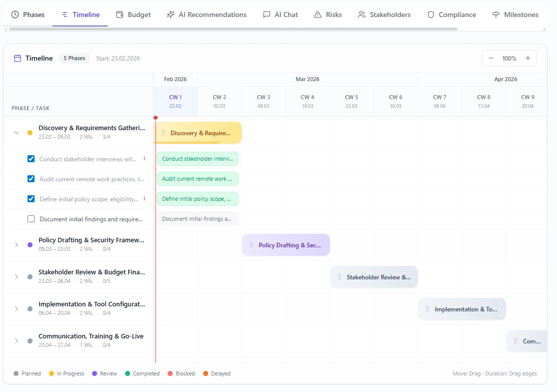Expand the Implementation & Tool Configuration phase
The width and height of the screenshot is (557, 392).
click(16, 309)
